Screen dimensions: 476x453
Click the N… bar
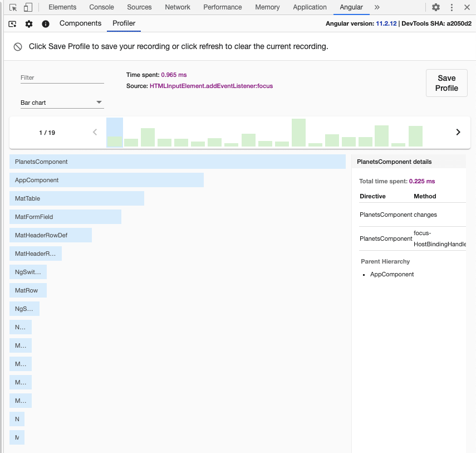coord(21,327)
